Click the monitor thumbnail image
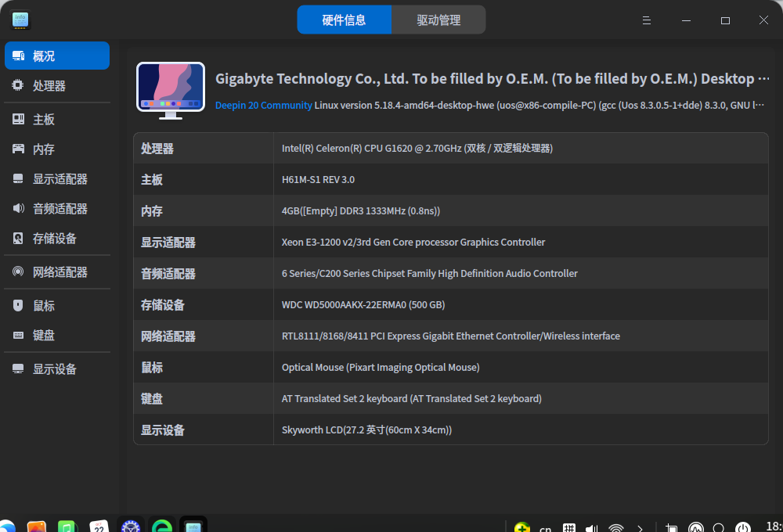The width and height of the screenshot is (783, 532). click(170, 88)
